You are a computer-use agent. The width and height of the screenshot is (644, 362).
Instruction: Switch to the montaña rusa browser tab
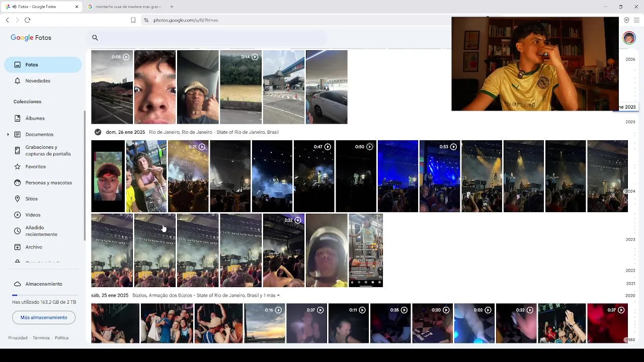coord(125,7)
